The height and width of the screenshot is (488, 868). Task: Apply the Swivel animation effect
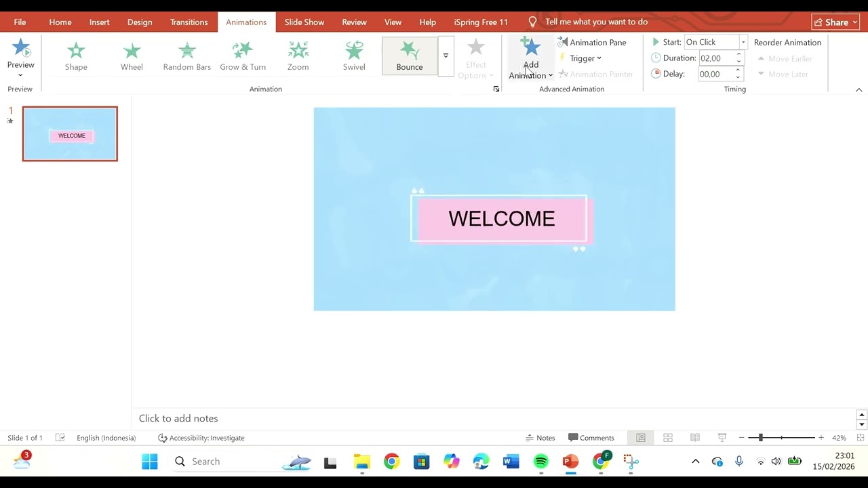tap(354, 56)
